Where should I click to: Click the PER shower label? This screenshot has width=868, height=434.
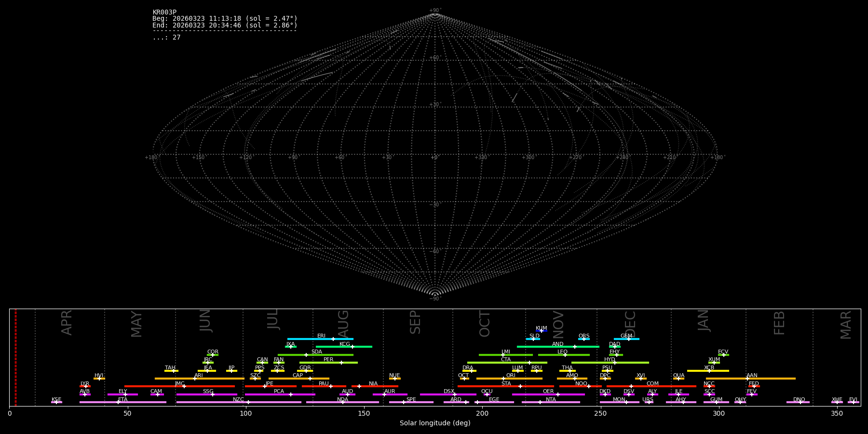tap(328, 360)
